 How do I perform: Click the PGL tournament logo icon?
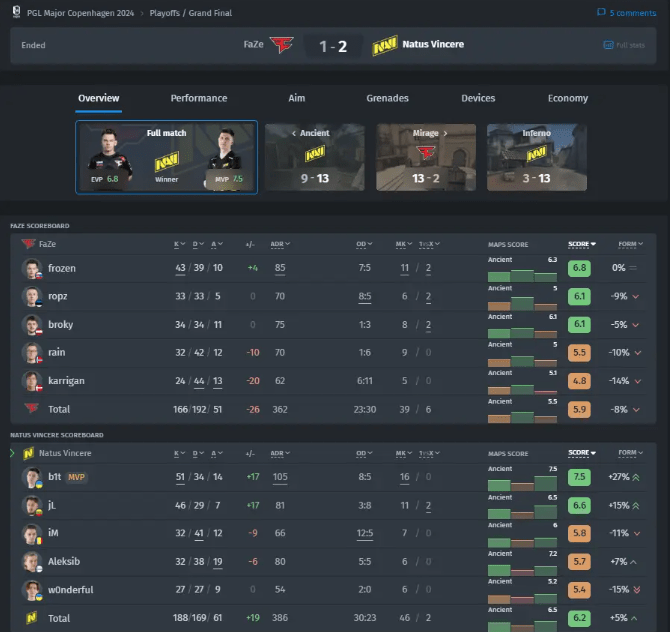[x=16, y=12]
